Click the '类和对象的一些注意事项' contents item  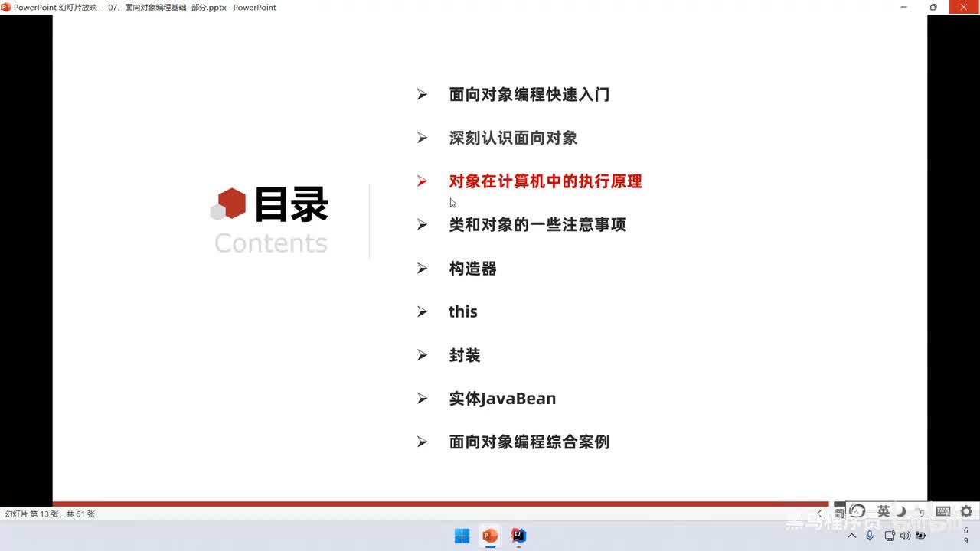[537, 225]
